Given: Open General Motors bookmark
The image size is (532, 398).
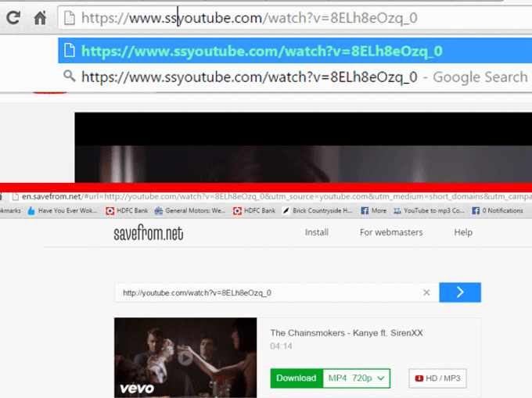Looking at the screenshot, I should click(x=190, y=210).
